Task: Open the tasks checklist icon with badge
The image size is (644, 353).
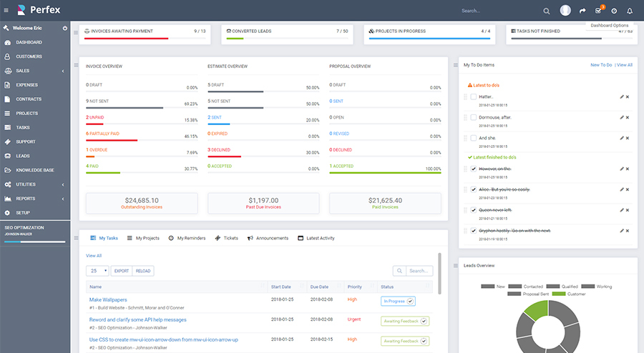Action: pos(598,11)
